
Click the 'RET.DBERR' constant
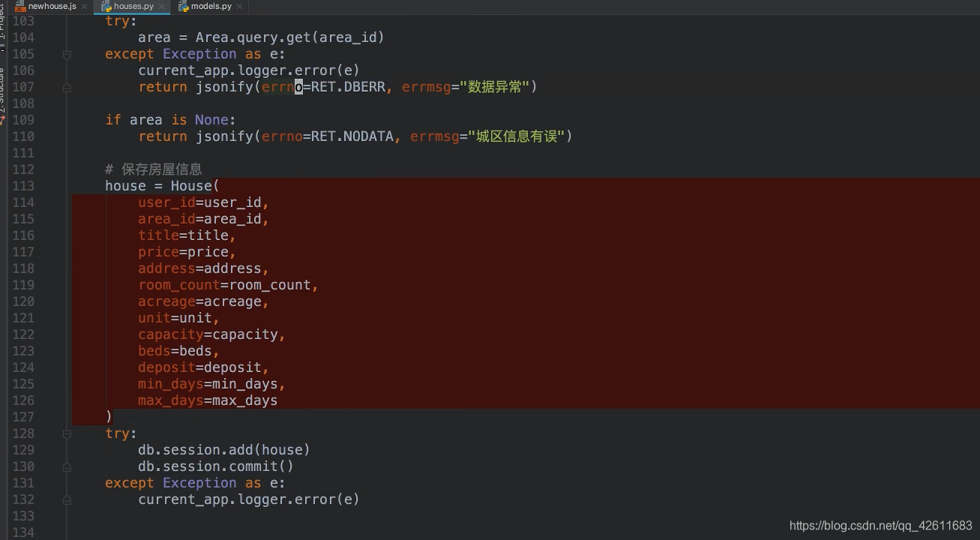click(x=348, y=87)
